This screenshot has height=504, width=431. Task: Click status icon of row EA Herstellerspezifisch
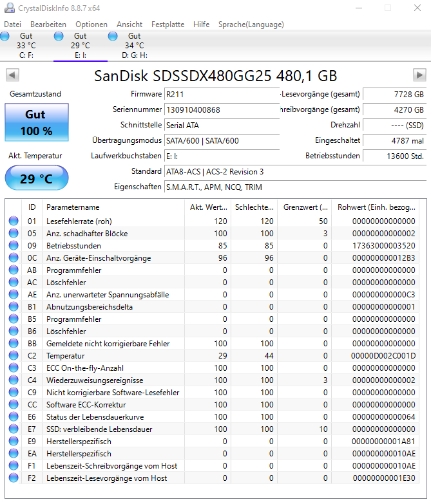click(14, 453)
